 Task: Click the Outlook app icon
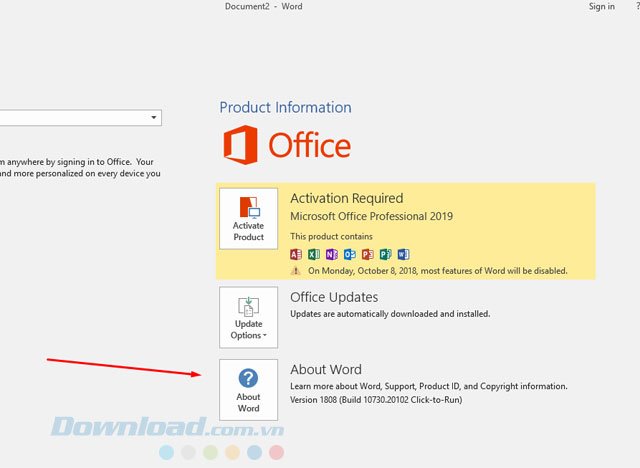tap(350, 254)
